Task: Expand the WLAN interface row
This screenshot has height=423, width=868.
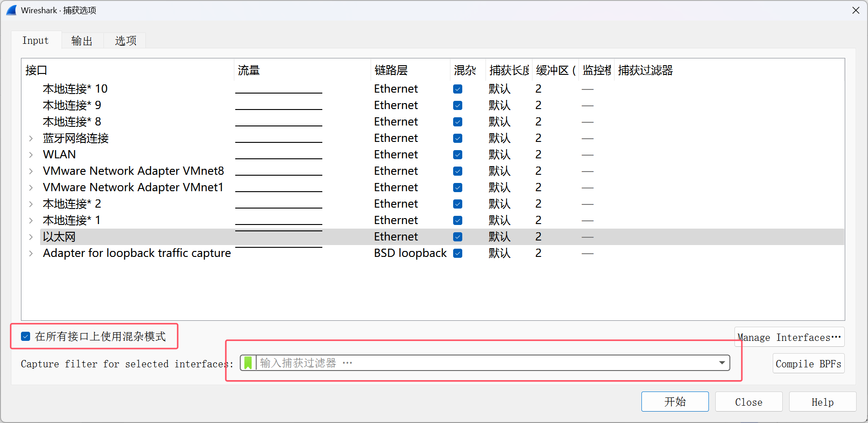Action: click(31, 155)
